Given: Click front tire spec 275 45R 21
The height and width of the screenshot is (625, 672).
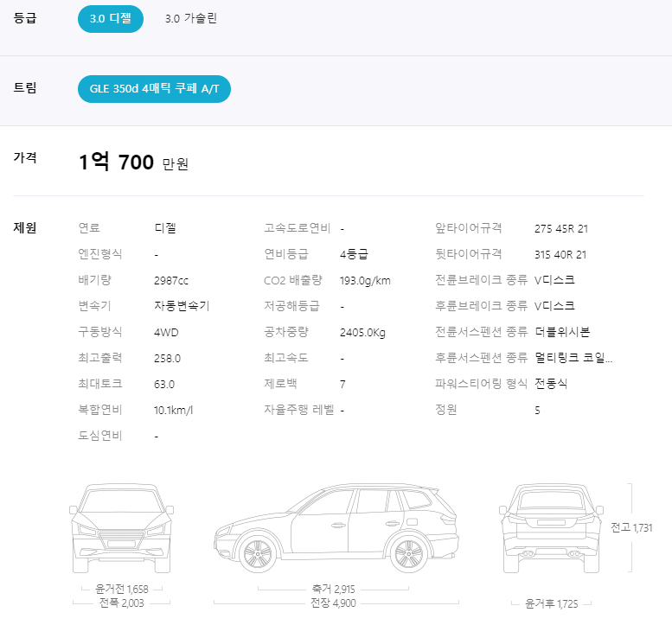Looking at the screenshot, I should tap(561, 229).
